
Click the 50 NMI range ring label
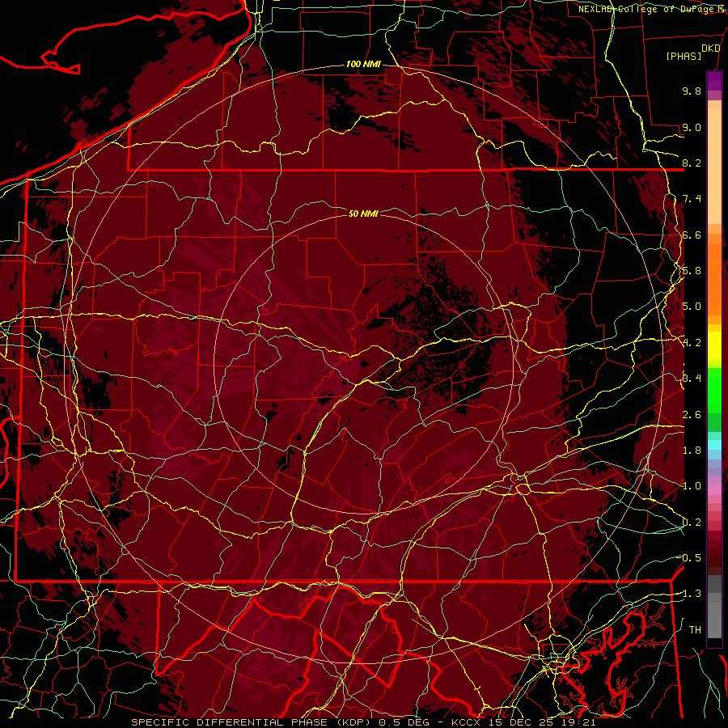363,214
